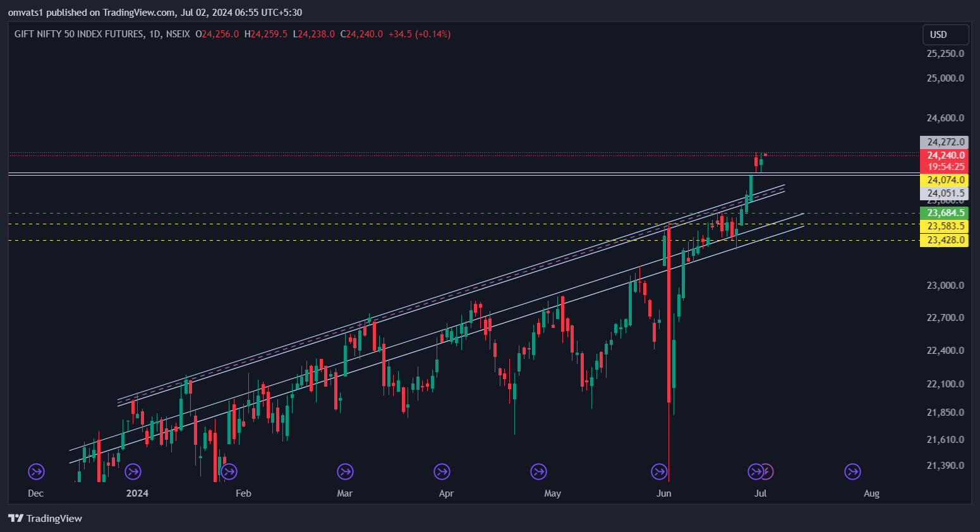The image size is (980, 532).
Task: Select the yellow 23,583.5 price label
Action: tap(944, 226)
